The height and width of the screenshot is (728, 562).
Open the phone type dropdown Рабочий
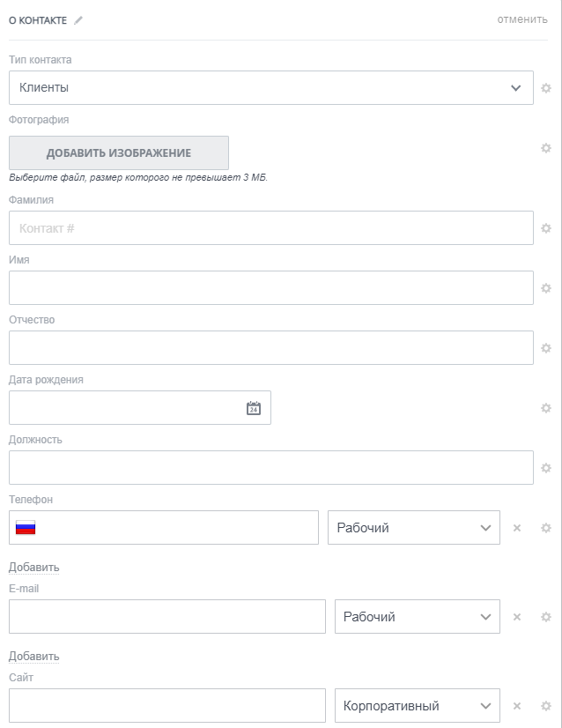[x=413, y=528]
